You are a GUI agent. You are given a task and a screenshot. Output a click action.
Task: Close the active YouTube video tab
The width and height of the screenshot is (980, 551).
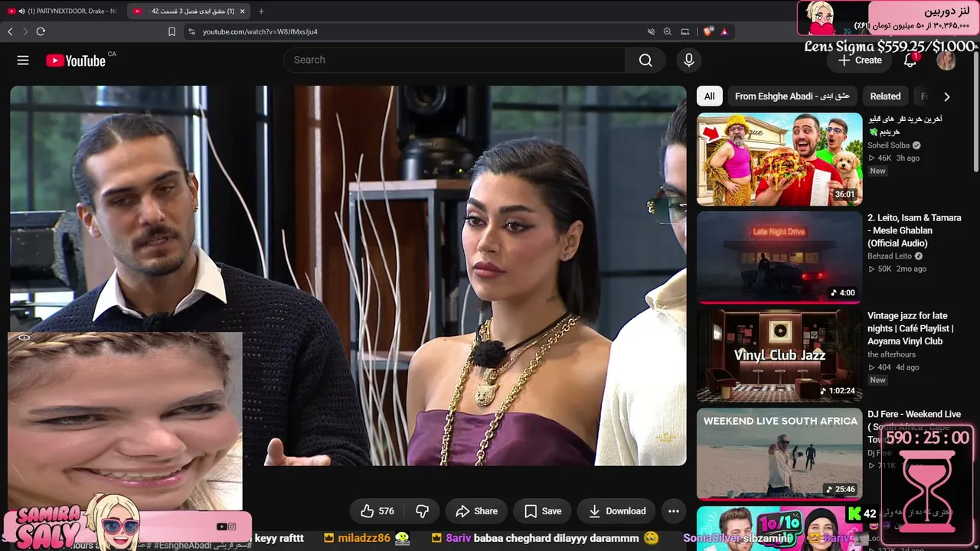tap(242, 11)
